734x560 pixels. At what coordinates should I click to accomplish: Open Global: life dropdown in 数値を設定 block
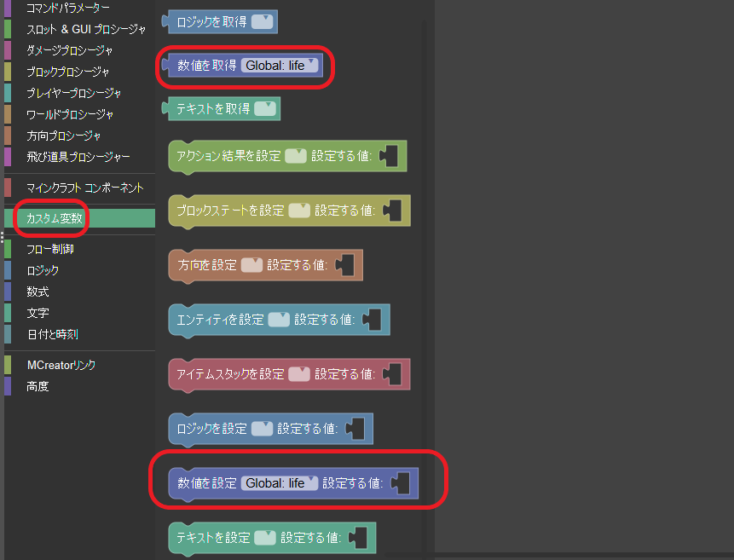pos(280,482)
